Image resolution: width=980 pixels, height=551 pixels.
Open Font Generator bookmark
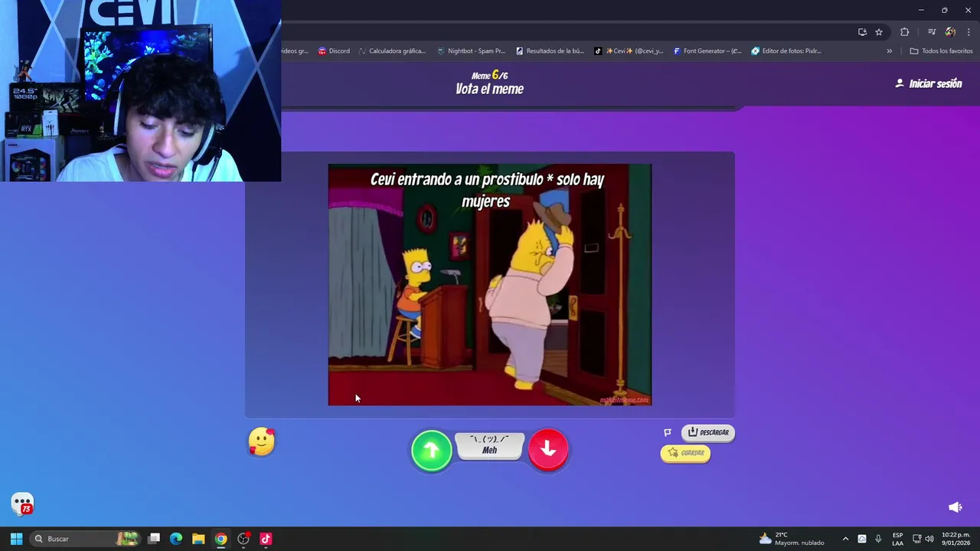[x=707, y=51]
